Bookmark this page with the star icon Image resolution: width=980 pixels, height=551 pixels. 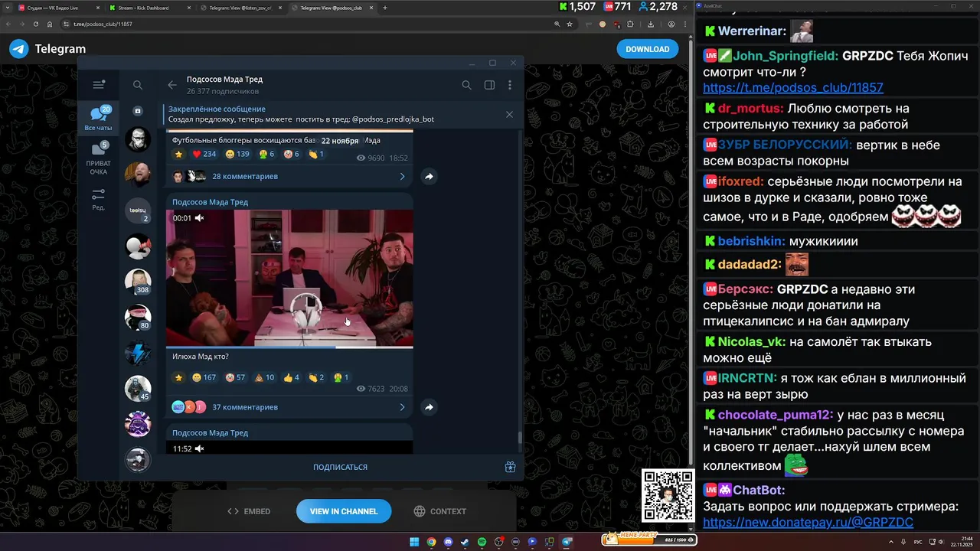pos(570,24)
